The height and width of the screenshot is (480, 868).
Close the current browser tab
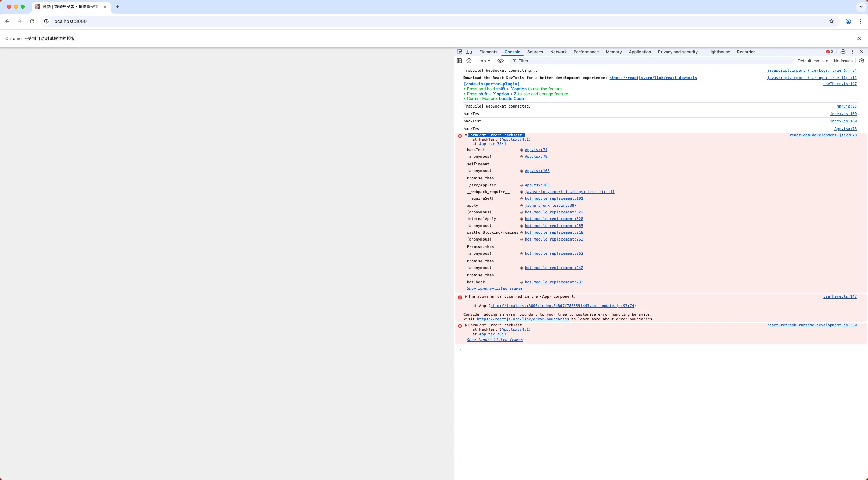[105, 7]
